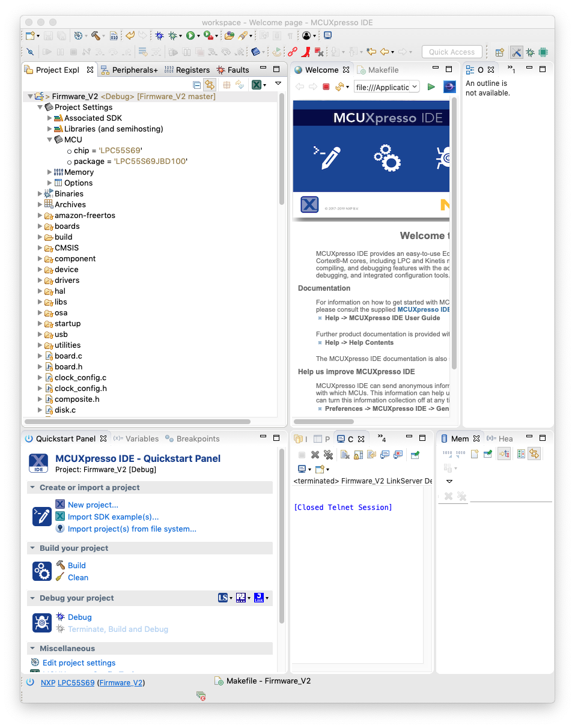Click Import SDK example(s)... link

click(114, 517)
